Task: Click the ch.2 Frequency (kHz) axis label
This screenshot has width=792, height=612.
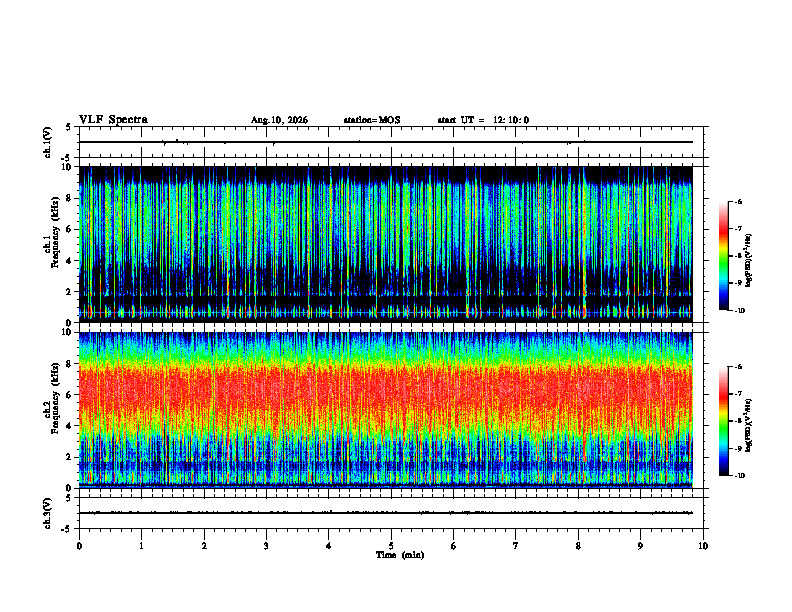Action: 54,410
